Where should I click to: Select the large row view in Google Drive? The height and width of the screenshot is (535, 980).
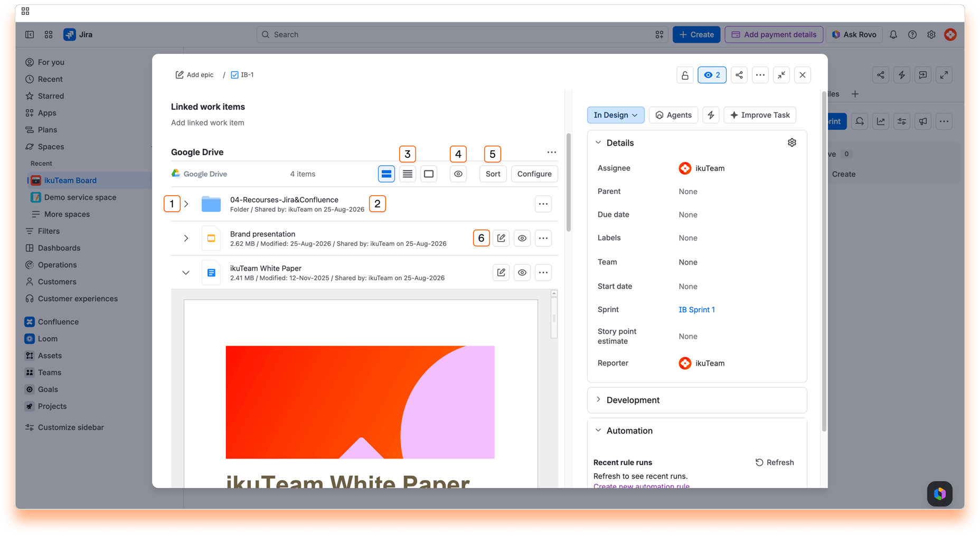coord(387,174)
